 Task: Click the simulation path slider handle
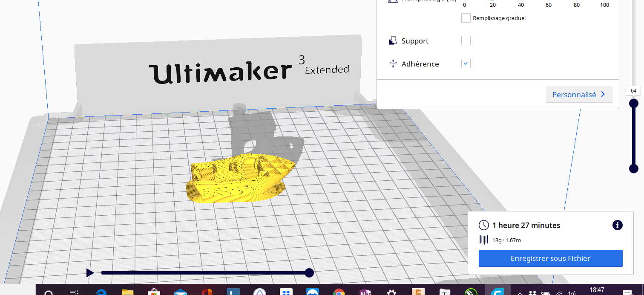pyautogui.click(x=310, y=273)
